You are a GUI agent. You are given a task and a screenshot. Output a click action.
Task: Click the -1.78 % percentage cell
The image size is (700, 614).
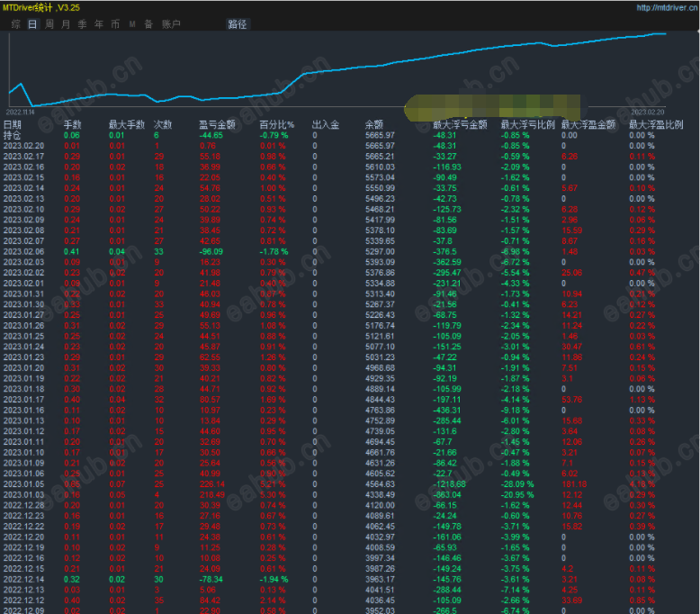click(x=274, y=252)
